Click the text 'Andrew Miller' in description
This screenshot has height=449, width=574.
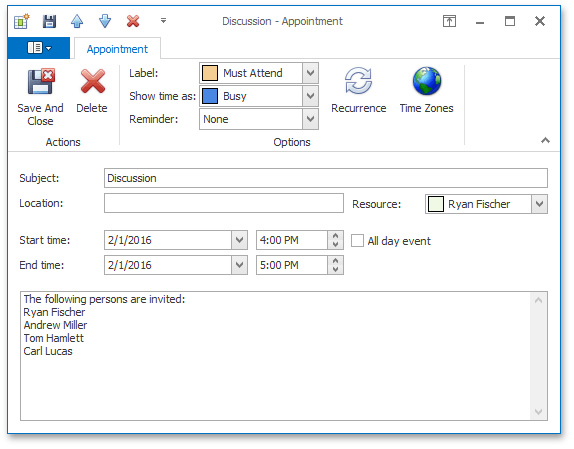pyautogui.click(x=55, y=325)
